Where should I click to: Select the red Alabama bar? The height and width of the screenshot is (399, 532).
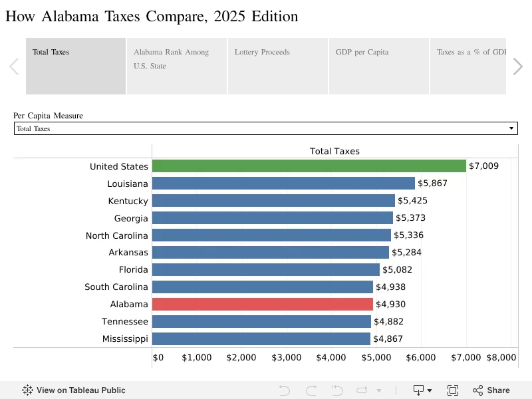[263, 305]
